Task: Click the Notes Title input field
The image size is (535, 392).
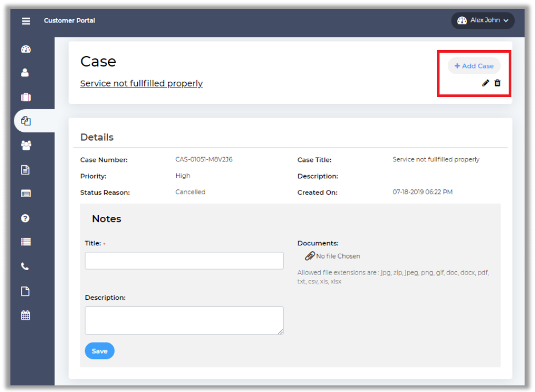Action: pos(184,261)
